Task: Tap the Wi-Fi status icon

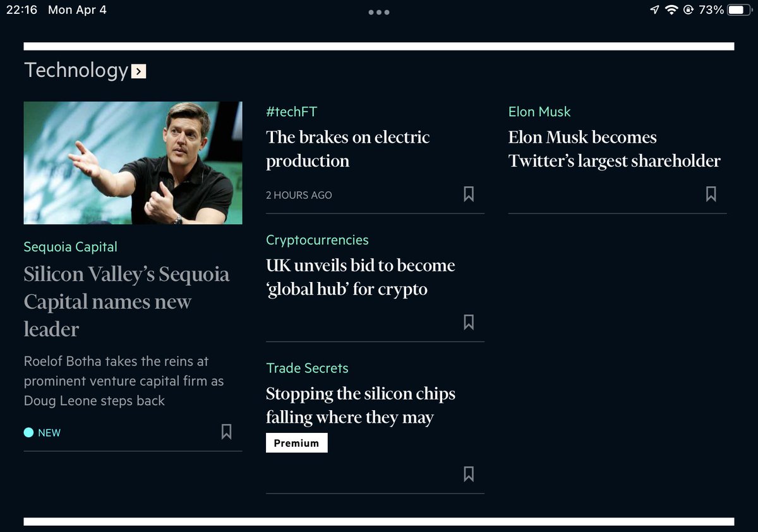Action: 671,10
